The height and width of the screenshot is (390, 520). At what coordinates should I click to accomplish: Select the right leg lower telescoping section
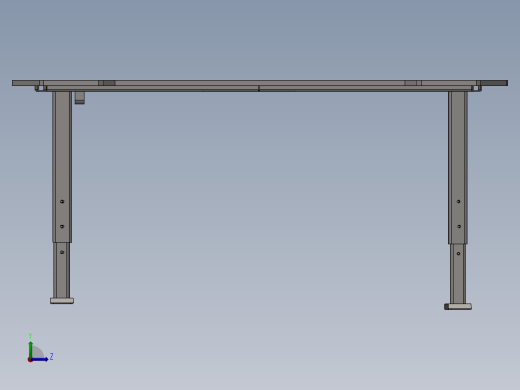pos(458,274)
